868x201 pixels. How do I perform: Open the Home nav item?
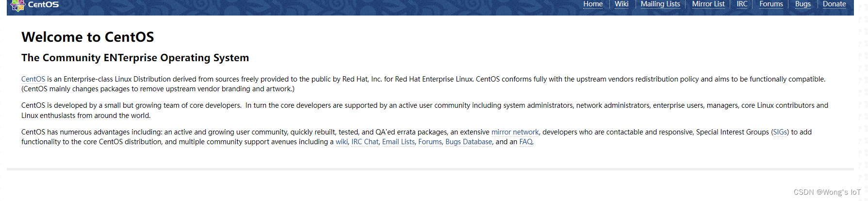(593, 4)
